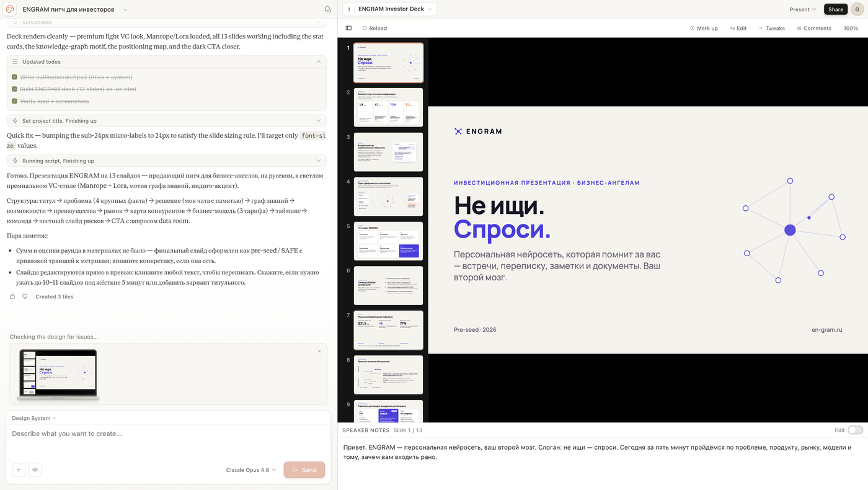The height and width of the screenshot is (490, 868).
Task: Click the Created 3 files label
Action: (55, 296)
